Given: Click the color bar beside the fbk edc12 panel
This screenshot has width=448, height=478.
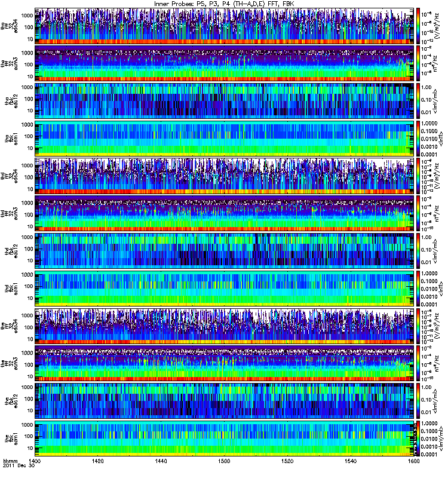Looking at the screenshot, I should [x=418, y=401].
